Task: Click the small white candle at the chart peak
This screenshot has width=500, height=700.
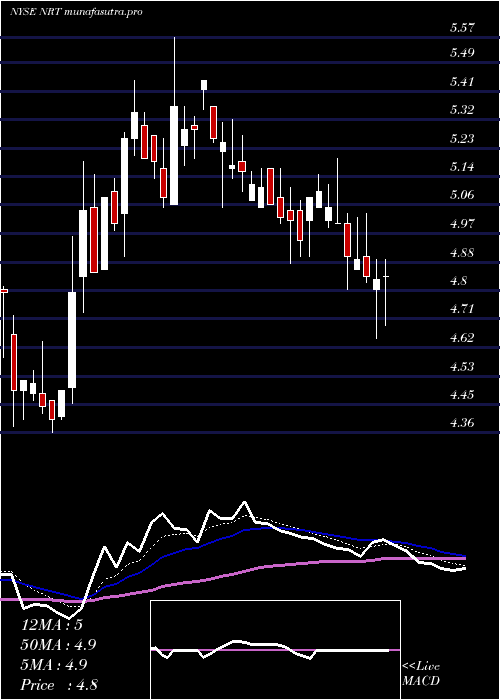Action: (204, 95)
